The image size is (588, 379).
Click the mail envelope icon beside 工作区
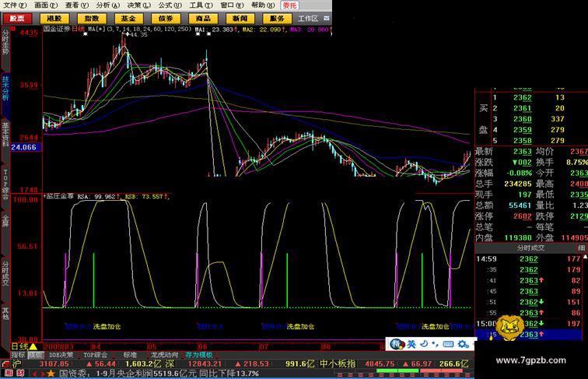point(326,18)
